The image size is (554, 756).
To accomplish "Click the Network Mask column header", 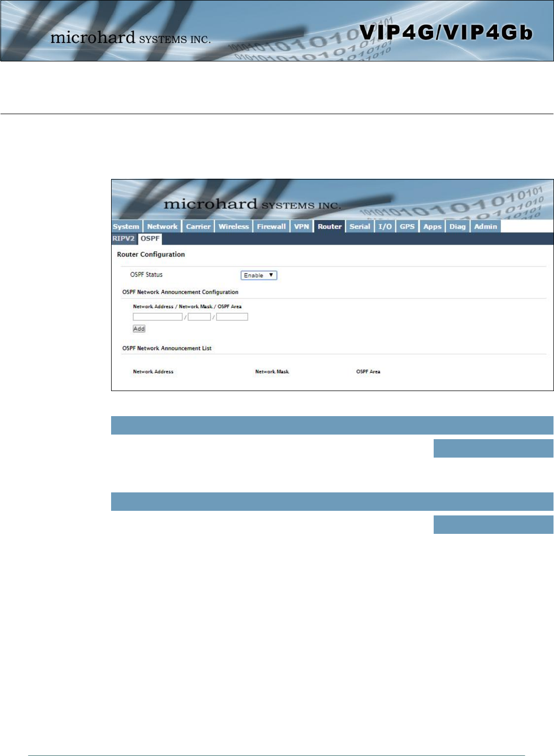I will [x=272, y=372].
